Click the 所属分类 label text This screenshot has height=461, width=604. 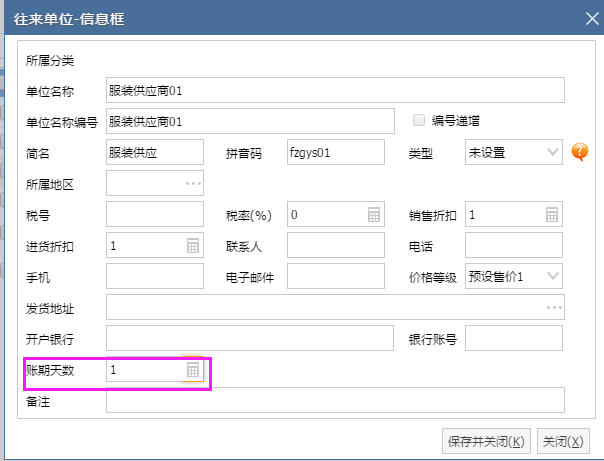point(50,60)
